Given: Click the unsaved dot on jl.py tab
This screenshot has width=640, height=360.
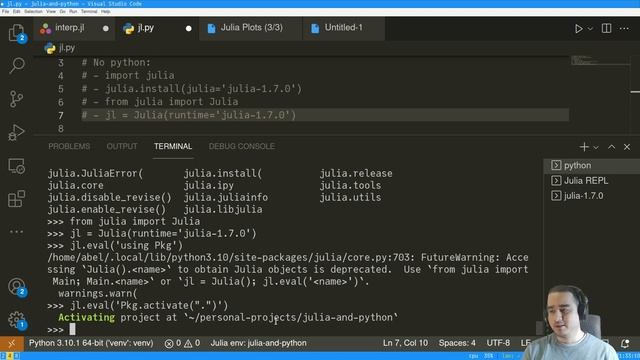Looking at the screenshot, I should pos(189,29).
